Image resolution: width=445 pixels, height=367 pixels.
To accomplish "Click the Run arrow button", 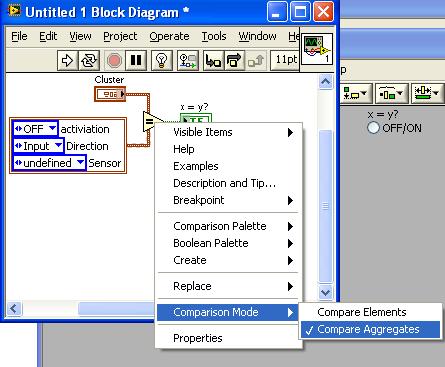I will point(68,61).
